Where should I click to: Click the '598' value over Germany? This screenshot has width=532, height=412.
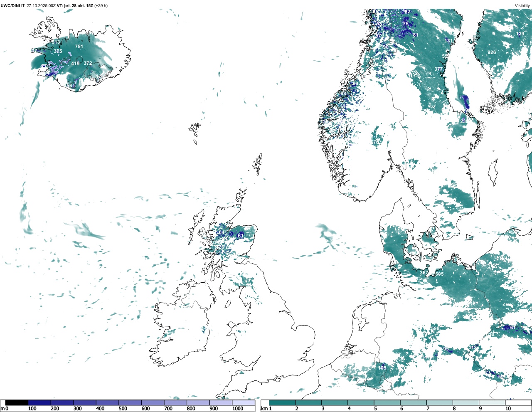coord(435,328)
